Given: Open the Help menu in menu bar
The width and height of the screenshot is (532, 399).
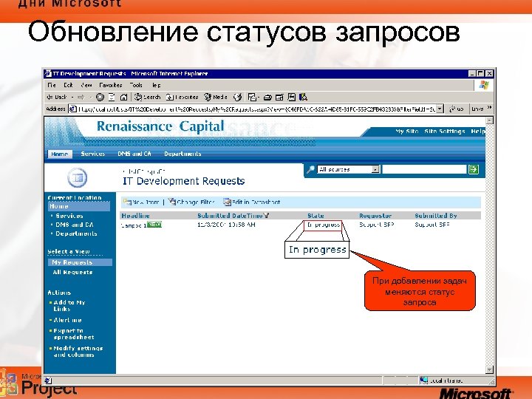Looking at the screenshot, I should (x=157, y=85).
